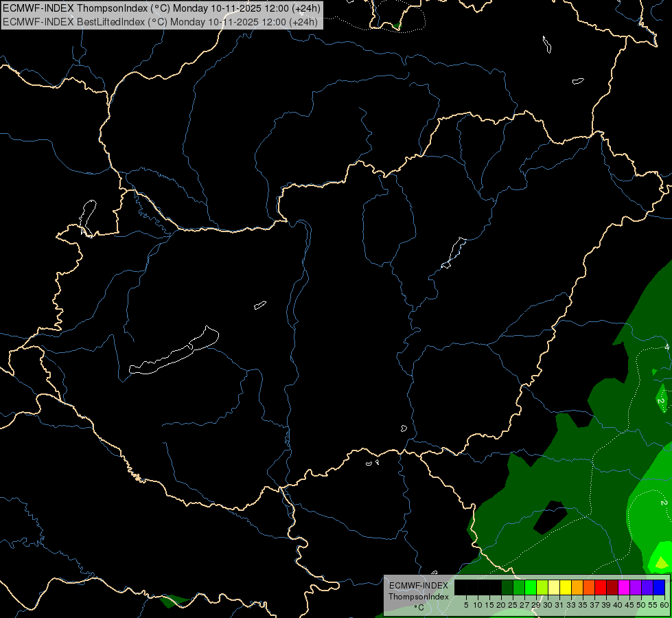The width and height of the screenshot is (672, 618).
Task: Click the bright green 27–29 legend swatch
Action: coord(531,587)
